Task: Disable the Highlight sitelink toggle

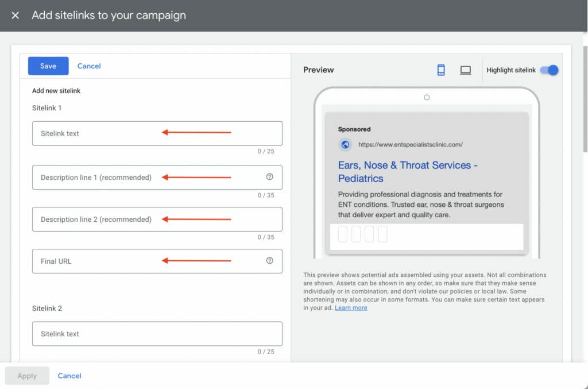Action: tap(549, 70)
